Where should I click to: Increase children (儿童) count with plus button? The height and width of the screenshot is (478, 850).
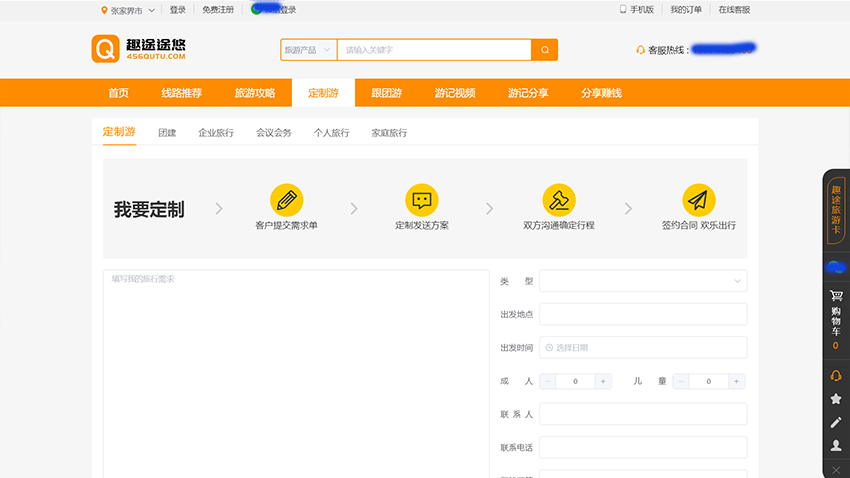(736, 381)
